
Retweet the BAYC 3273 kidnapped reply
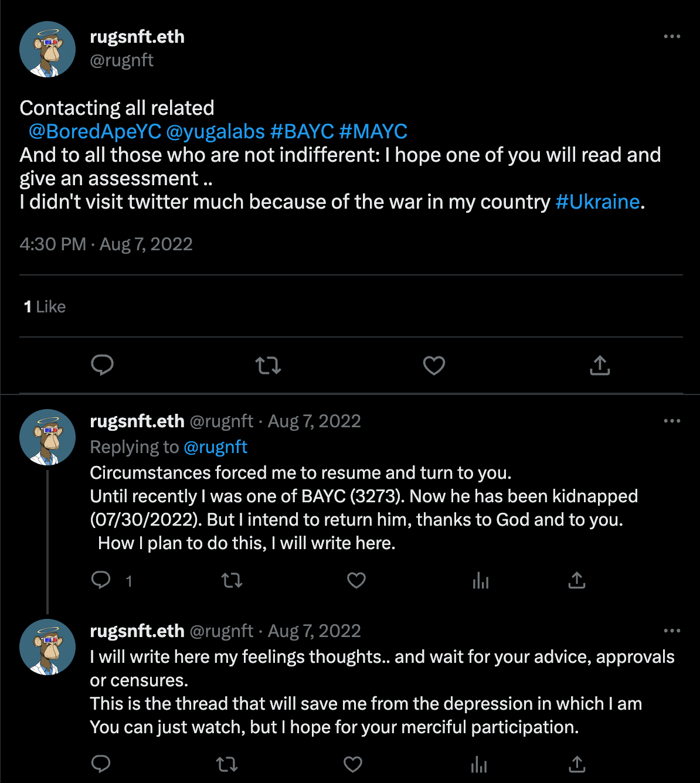(x=232, y=581)
